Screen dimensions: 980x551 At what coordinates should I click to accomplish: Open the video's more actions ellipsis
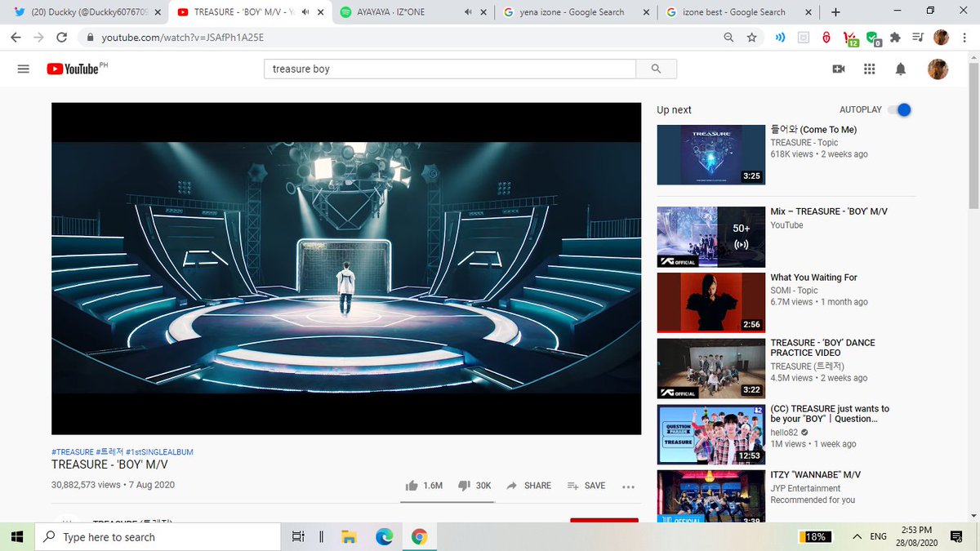(x=628, y=486)
